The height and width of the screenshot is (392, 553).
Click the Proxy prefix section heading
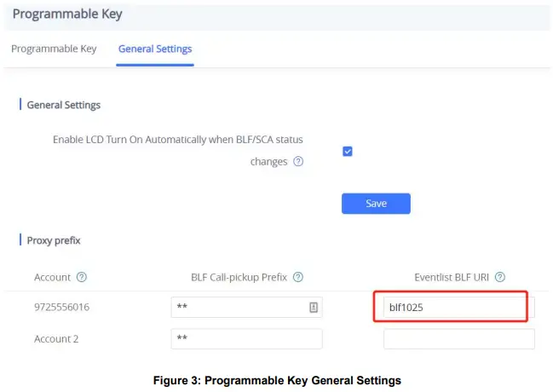pos(54,240)
